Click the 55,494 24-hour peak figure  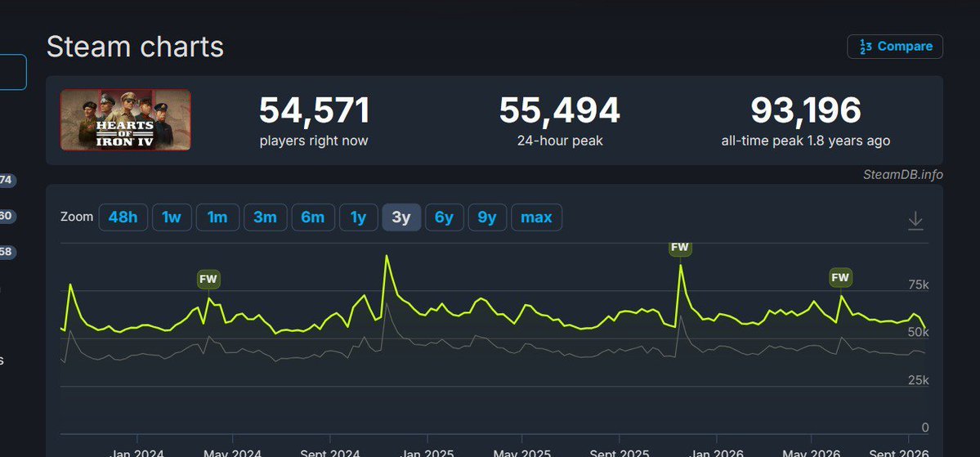pos(559,110)
